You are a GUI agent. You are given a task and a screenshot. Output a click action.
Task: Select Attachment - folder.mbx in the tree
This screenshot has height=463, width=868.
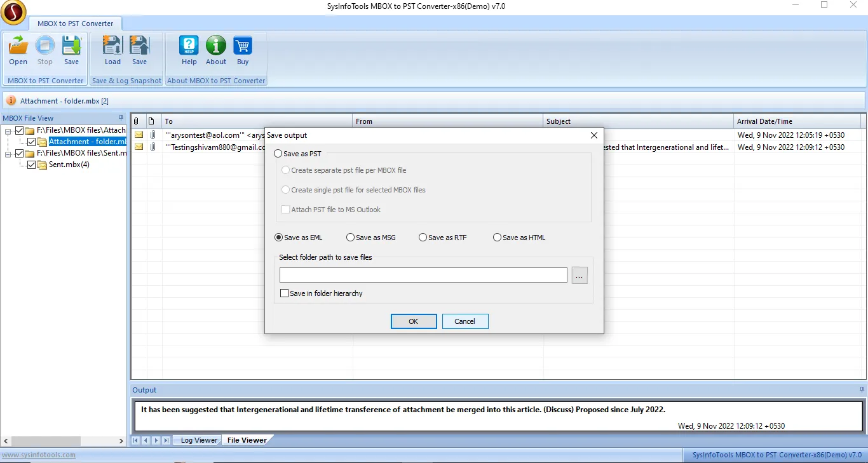(88, 142)
